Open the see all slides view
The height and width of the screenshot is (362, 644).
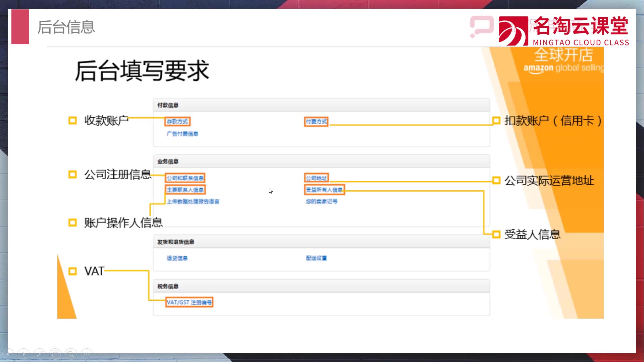coord(55,354)
